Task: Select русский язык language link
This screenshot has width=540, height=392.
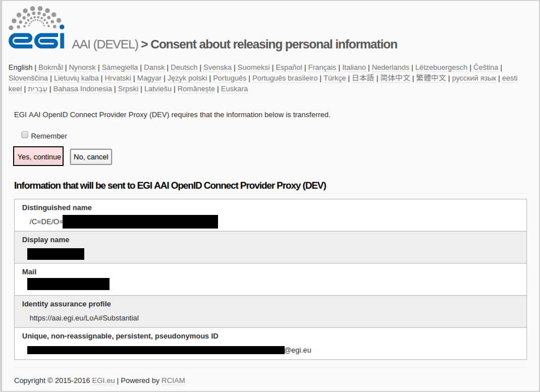Action: [x=474, y=78]
